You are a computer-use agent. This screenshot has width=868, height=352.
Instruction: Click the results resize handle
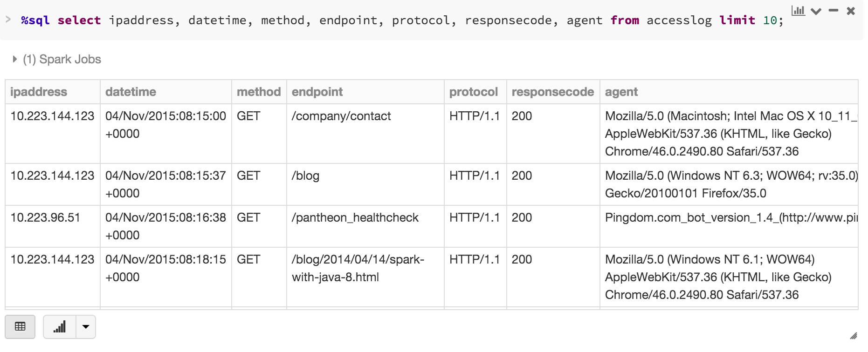(x=854, y=336)
